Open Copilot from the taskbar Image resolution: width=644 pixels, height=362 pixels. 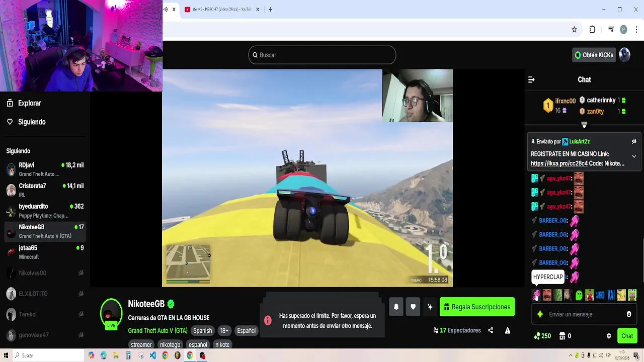pyautogui.click(x=91, y=355)
